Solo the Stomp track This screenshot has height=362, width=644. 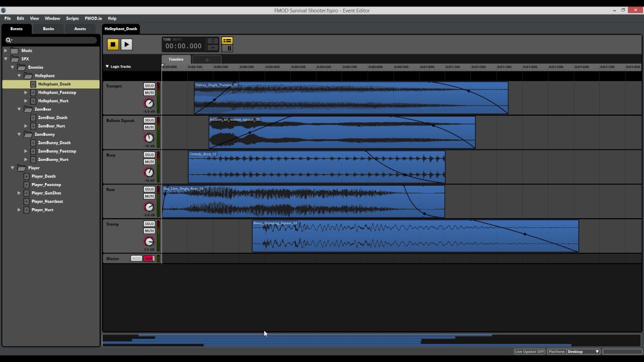[x=149, y=224]
